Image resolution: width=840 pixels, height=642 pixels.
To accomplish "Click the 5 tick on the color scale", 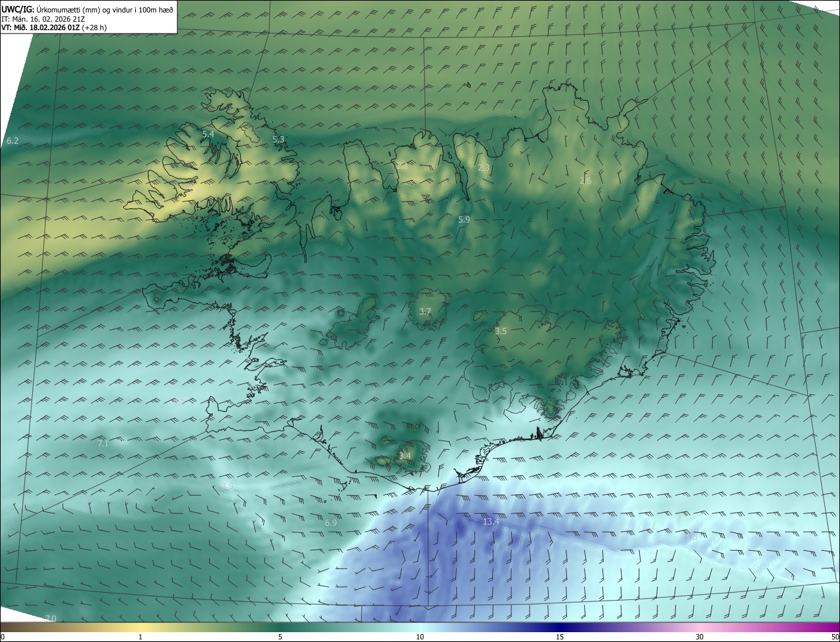I will 280,637.
